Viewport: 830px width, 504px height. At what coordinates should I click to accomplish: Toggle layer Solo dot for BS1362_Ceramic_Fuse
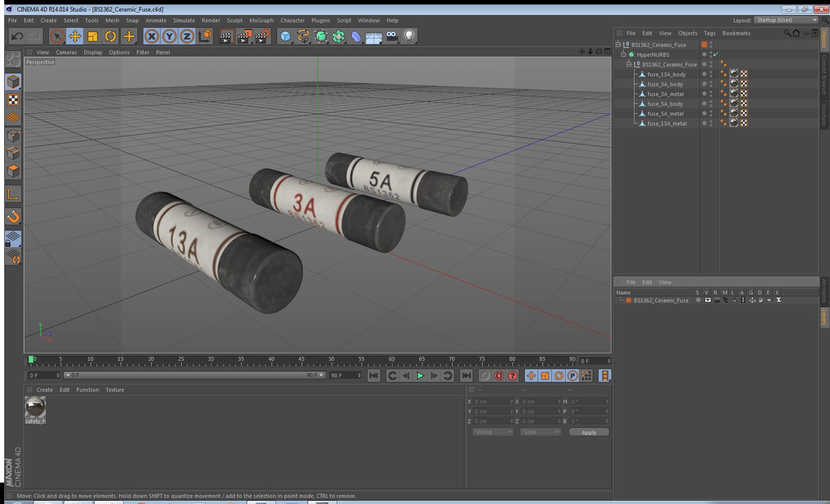[698, 300]
